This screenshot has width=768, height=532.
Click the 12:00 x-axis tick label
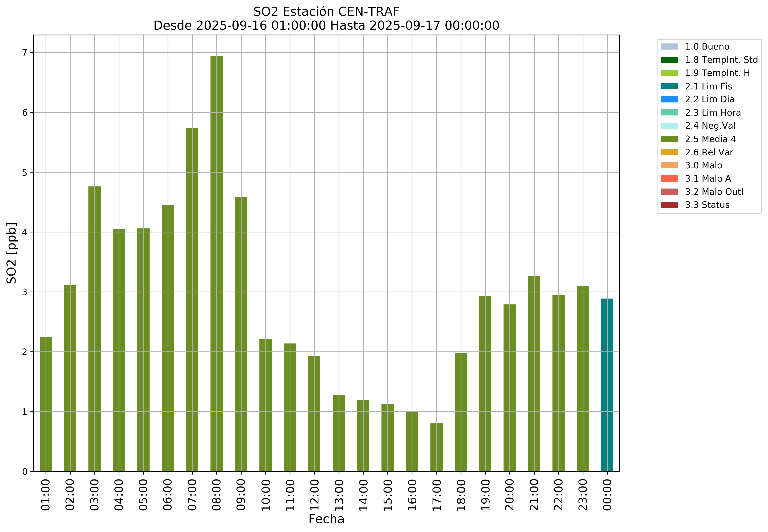[x=314, y=495]
